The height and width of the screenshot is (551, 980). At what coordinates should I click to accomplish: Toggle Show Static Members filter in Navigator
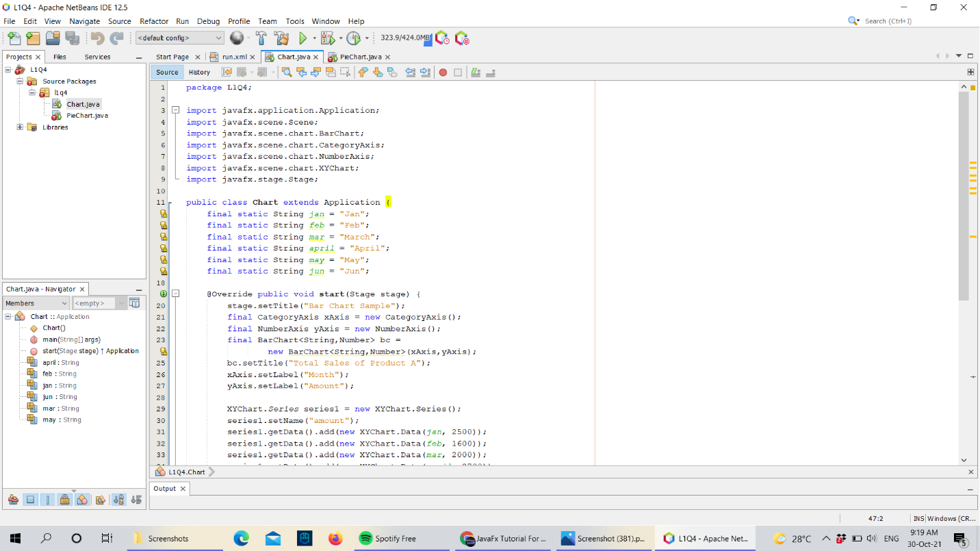(48, 500)
